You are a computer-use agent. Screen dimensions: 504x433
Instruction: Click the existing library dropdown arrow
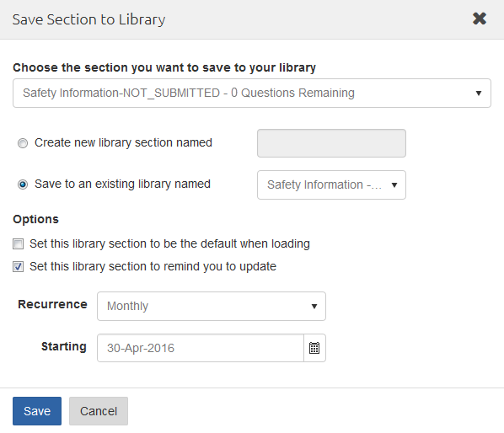point(394,185)
